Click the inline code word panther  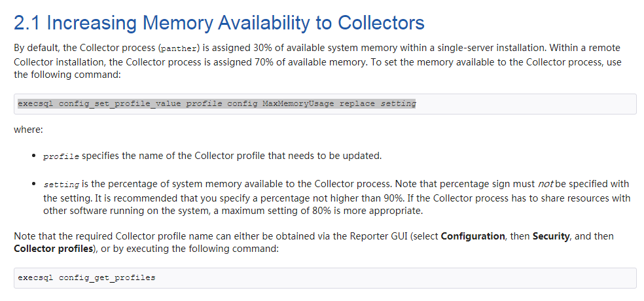179,48
